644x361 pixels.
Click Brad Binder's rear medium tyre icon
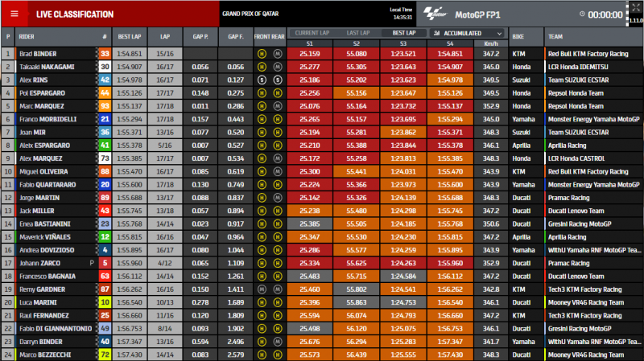276,54
